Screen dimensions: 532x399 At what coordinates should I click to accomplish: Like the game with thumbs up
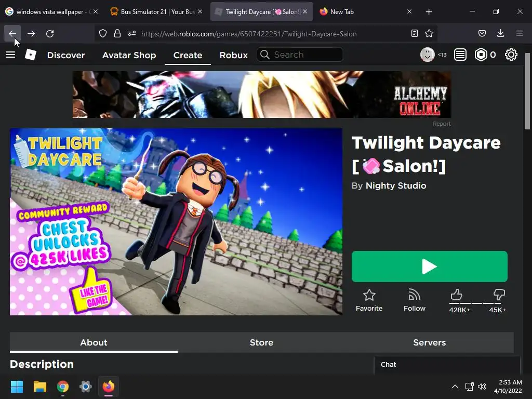pyautogui.click(x=456, y=295)
